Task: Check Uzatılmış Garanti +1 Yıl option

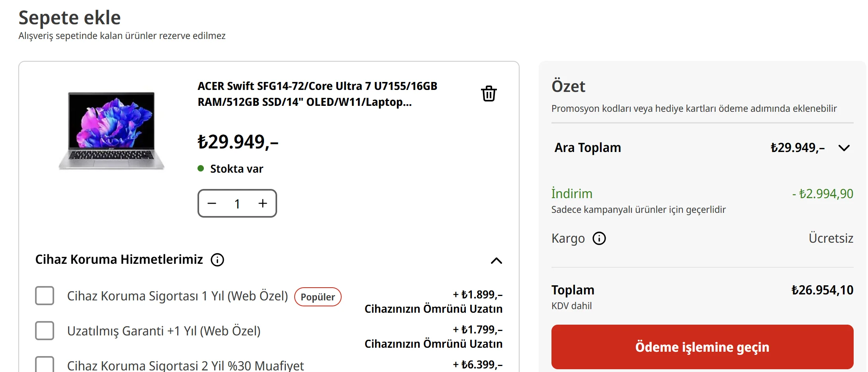Action: 45,331
